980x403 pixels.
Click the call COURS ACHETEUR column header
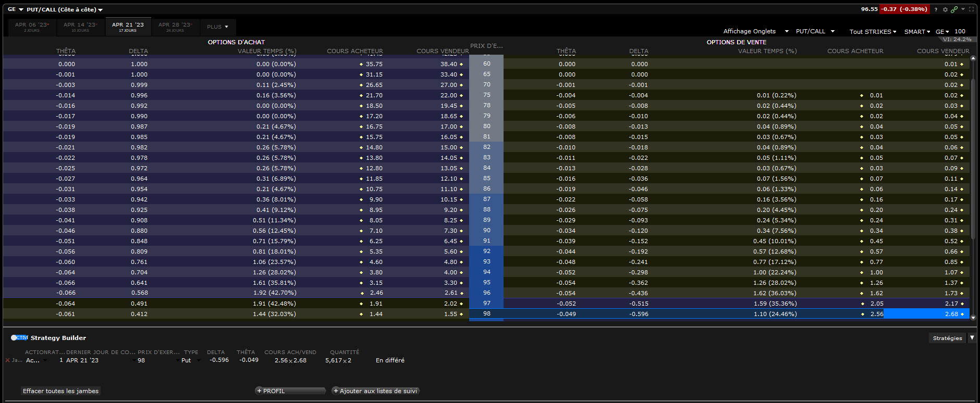[x=355, y=51]
